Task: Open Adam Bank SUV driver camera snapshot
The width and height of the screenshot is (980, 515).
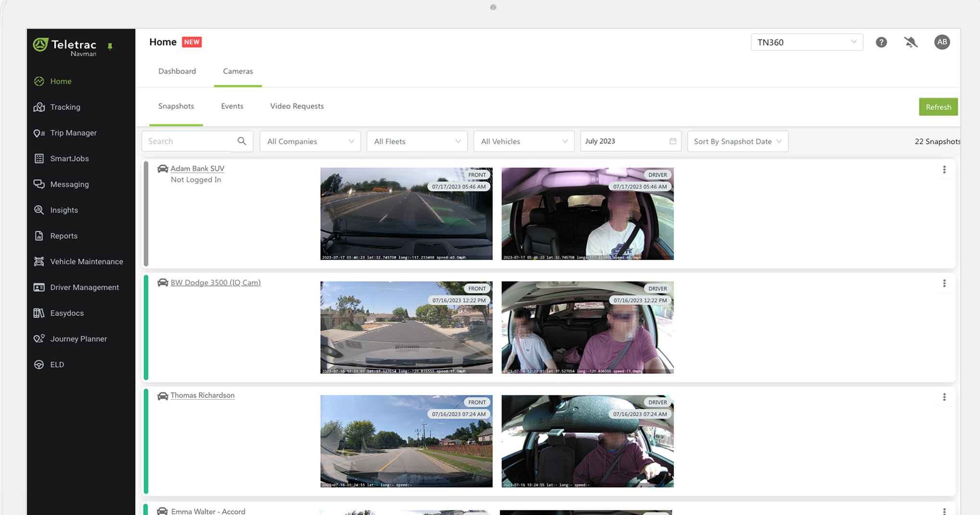Action: click(588, 214)
